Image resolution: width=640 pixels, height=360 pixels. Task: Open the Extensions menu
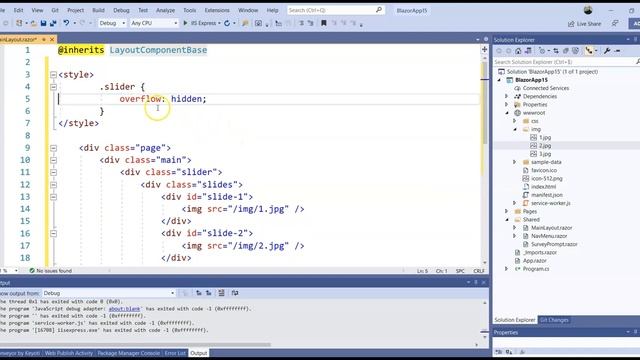click(217, 10)
